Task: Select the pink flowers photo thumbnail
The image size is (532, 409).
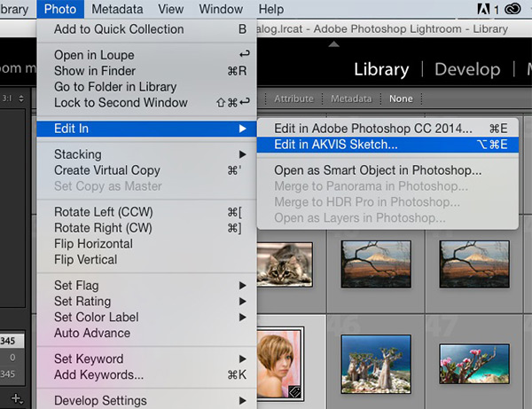Action: click(x=474, y=364)
